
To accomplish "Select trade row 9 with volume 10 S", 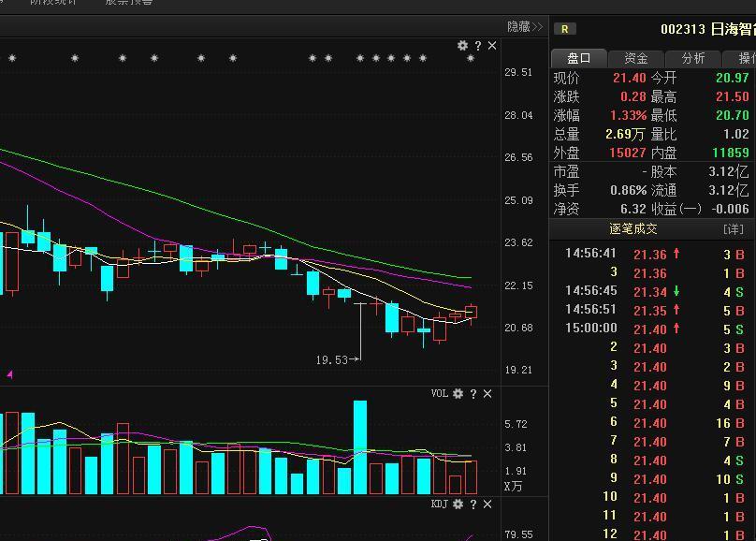I will (x=653, y=479).
